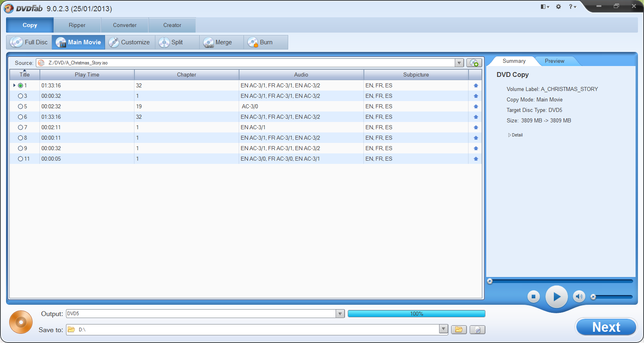Click audio cell 'AC-3/0' of title 5
The height and width of the screenshot is (343, 644).
[x=250, y=106]
